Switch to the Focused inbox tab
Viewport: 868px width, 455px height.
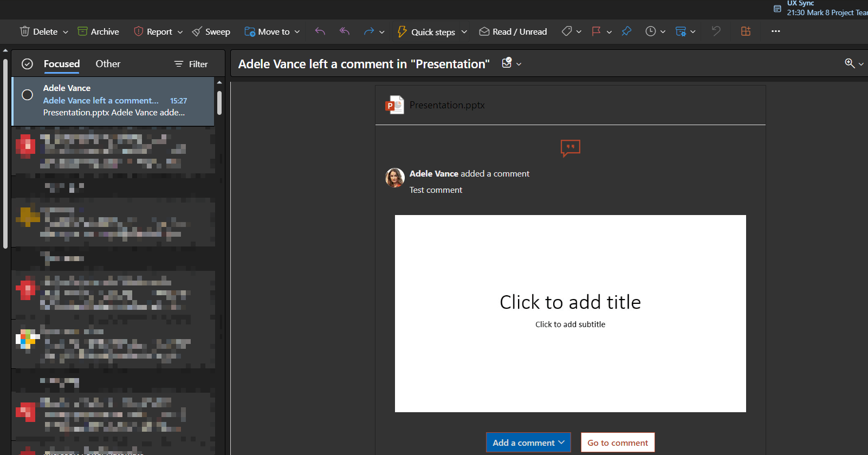click(62, 64)
